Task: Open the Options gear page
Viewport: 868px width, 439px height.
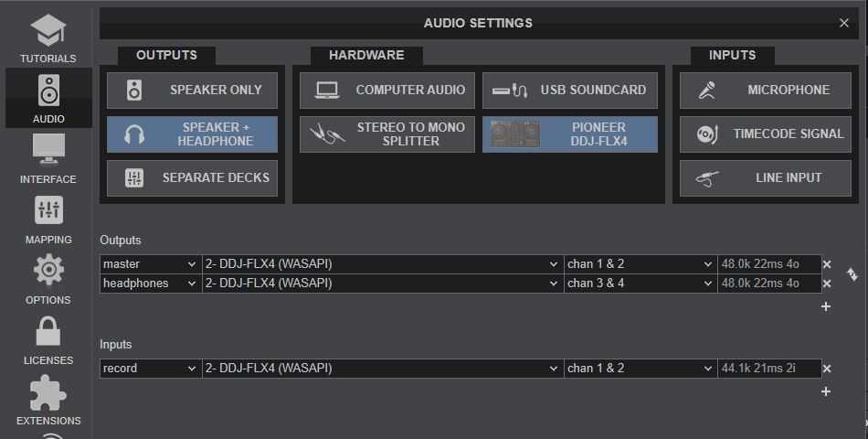Action: [x=48, y=280]
